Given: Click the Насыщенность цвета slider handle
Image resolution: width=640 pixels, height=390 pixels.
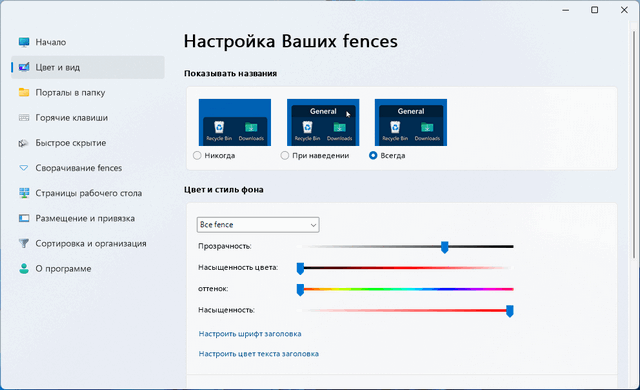Looking at the screenshot, I should 300,268.
